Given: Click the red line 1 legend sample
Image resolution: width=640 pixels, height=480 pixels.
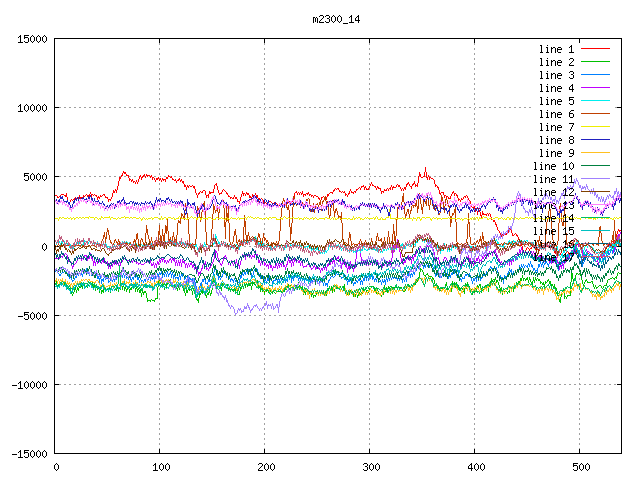Looking at the screenshot, I should point(595,49).
